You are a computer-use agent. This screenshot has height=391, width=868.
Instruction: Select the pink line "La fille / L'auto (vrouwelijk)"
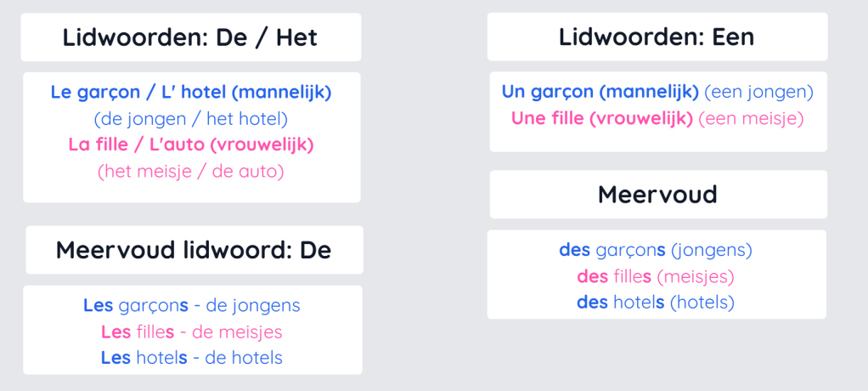click(x=191, y=144)
